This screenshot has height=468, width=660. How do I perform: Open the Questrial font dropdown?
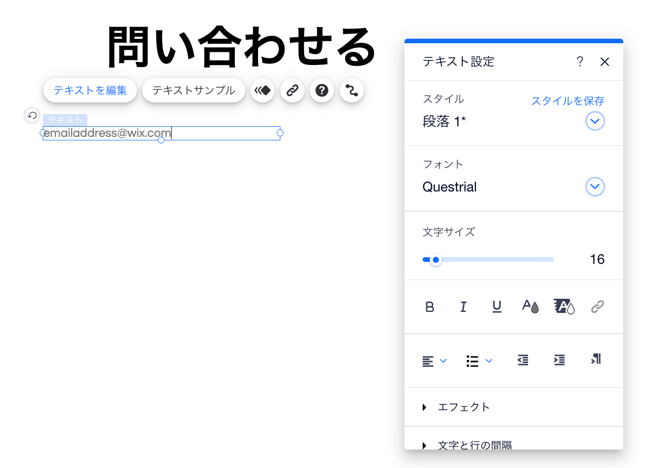595,187
